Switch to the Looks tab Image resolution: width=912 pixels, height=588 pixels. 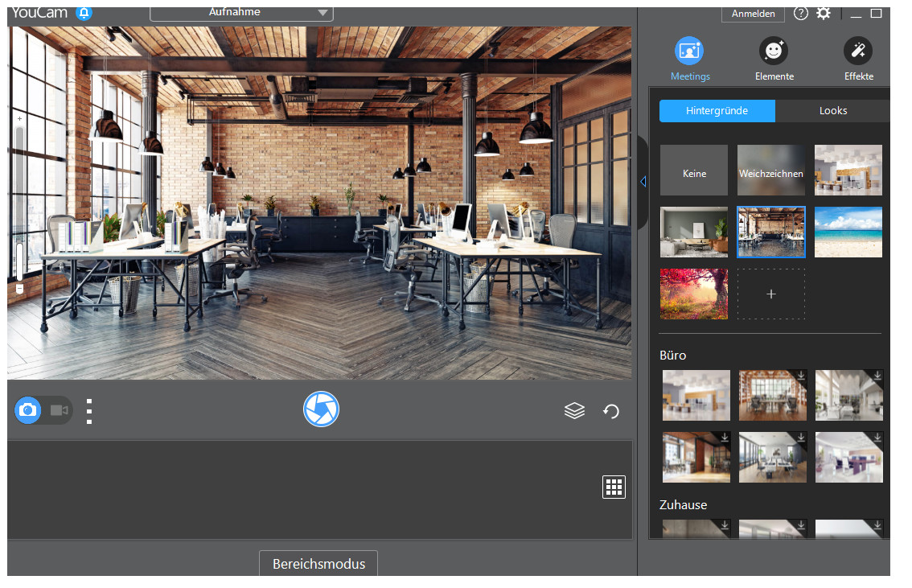[832, 111]
